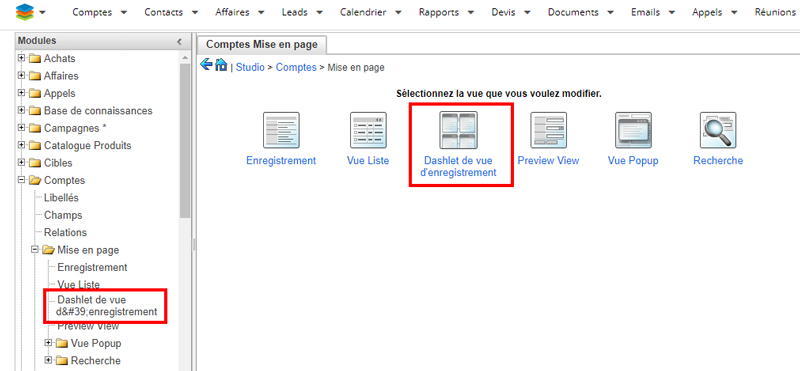
Task: Open the Rapports menu dropdown
Action: pos(446,12)
